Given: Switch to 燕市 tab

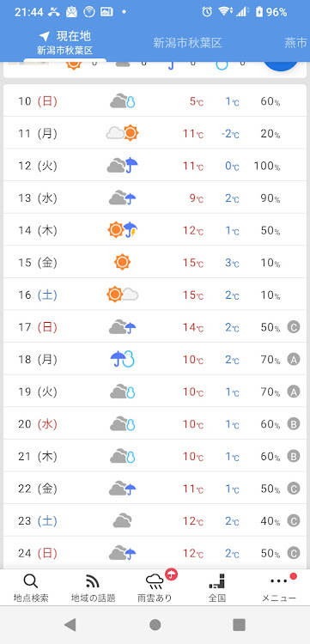Looking at the screenshot, I should 295,43.
